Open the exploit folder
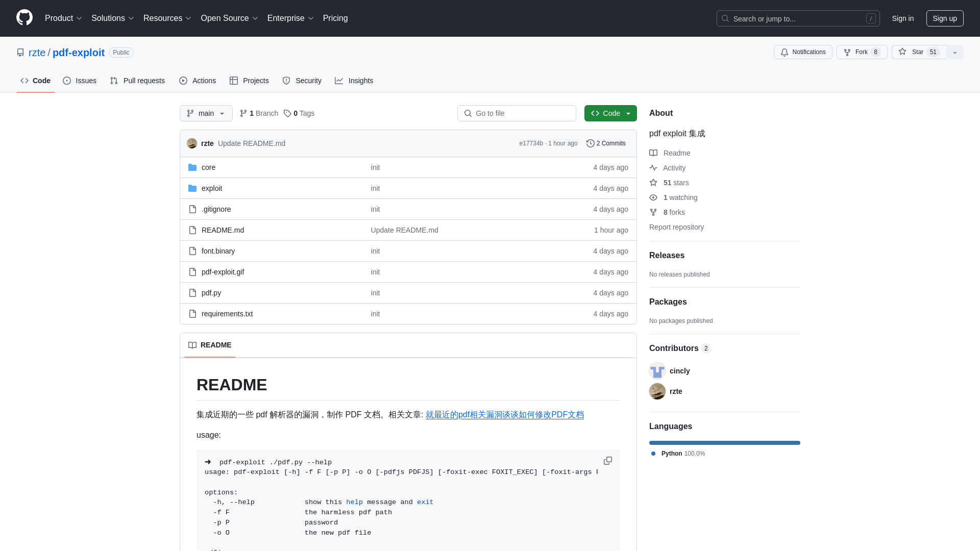 (x=212, y=188)
